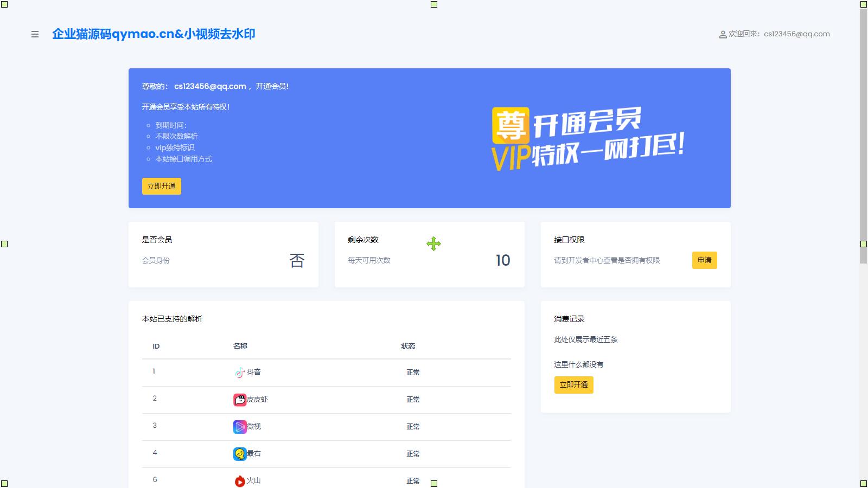The height and width of the screenshot is (488, 868).
Task: Click the 状态 column header
Action: coord(408,346)
